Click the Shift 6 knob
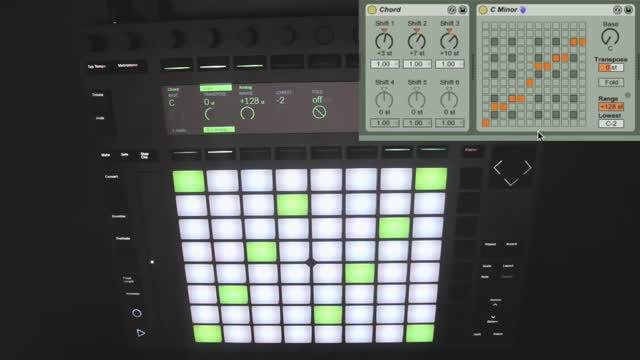This screenshot has width=640, height=360. tap(449, 99)
